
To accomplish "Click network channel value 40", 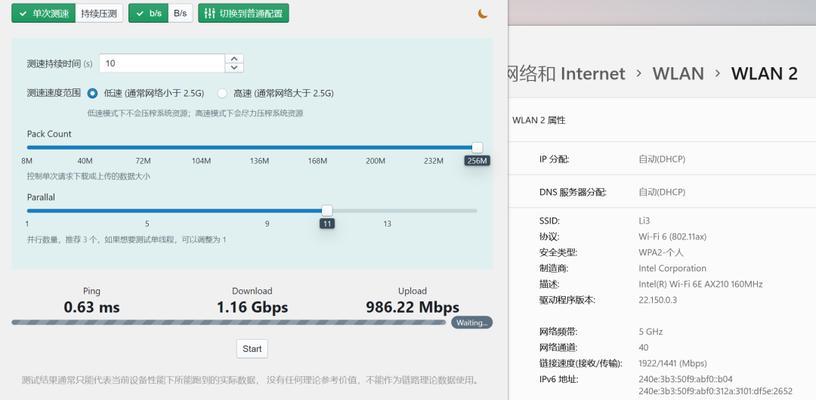I will [x=644, y=347].
